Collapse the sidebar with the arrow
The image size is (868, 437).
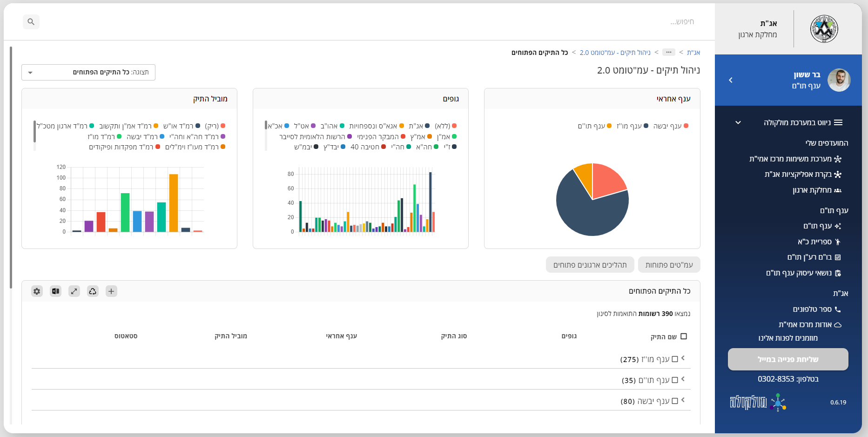click(731, 80)
